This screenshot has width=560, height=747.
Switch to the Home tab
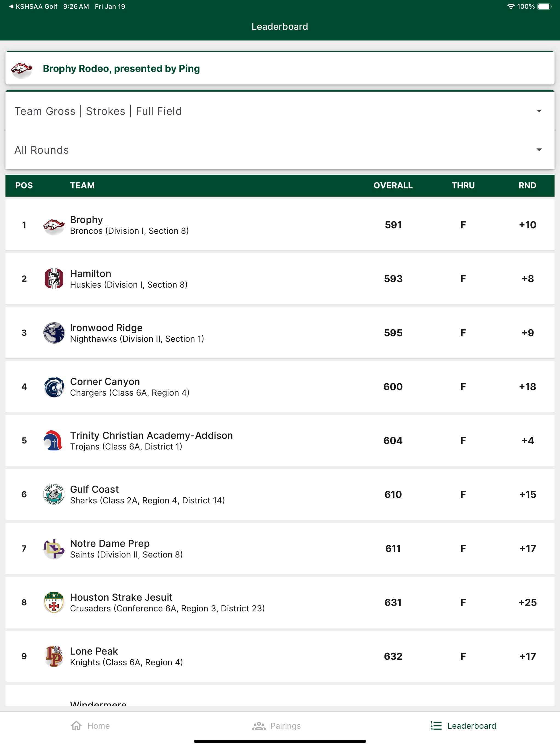[91, 726]
